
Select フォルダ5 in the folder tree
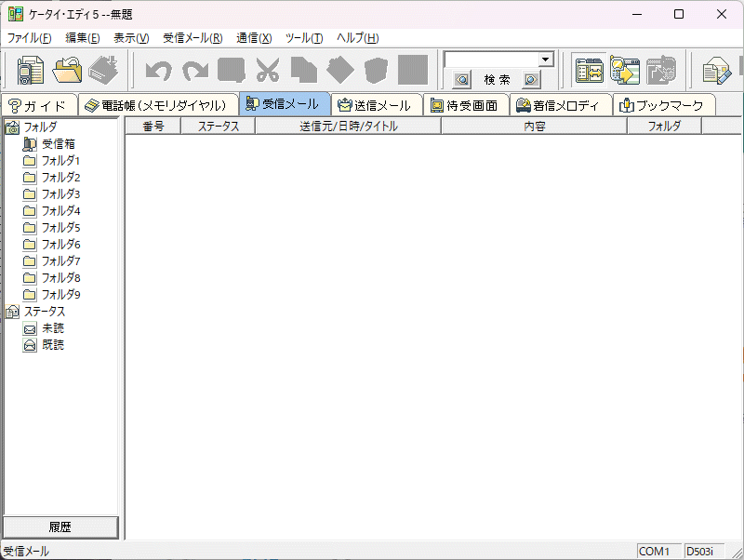(60, 228)
